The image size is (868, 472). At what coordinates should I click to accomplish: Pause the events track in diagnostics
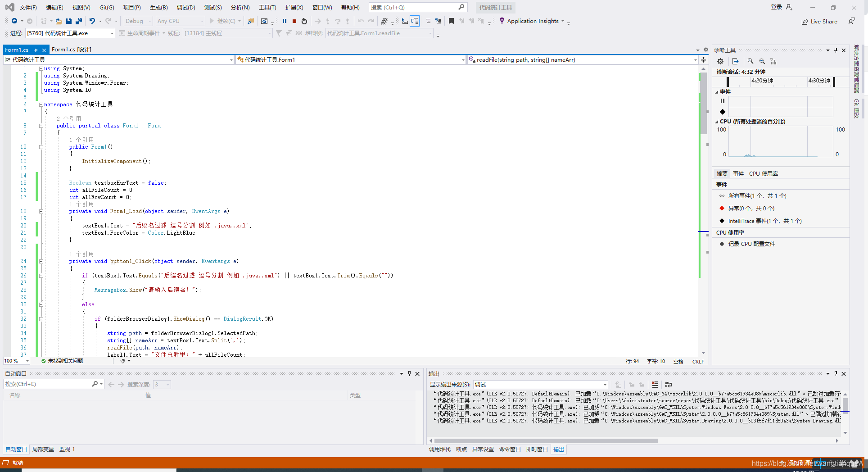coord(723,101)
